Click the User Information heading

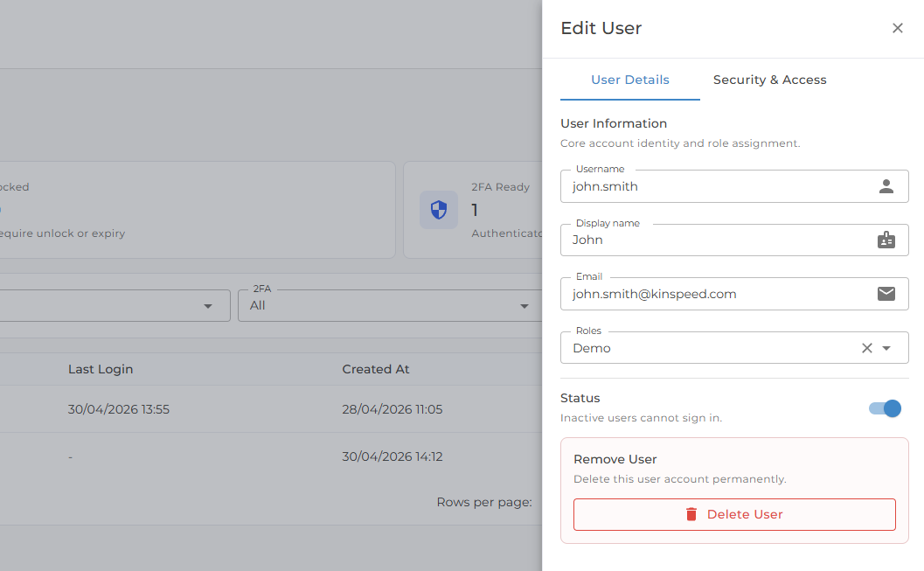tap(614, 124)
